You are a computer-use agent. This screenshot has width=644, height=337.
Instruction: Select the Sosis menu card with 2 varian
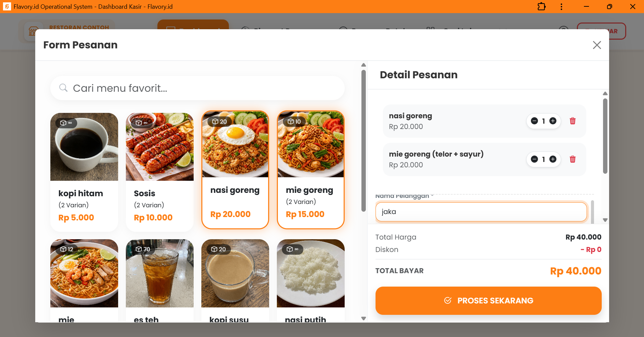pos(160,171)
